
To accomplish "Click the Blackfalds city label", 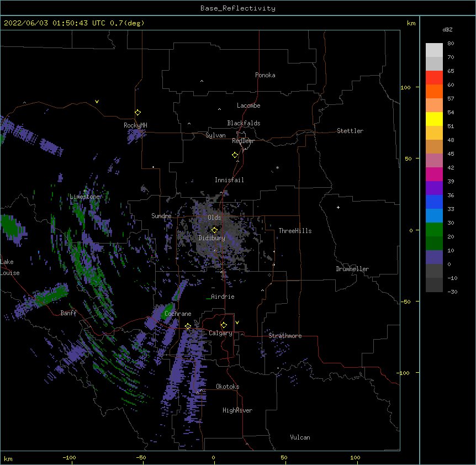I will 244,123.
